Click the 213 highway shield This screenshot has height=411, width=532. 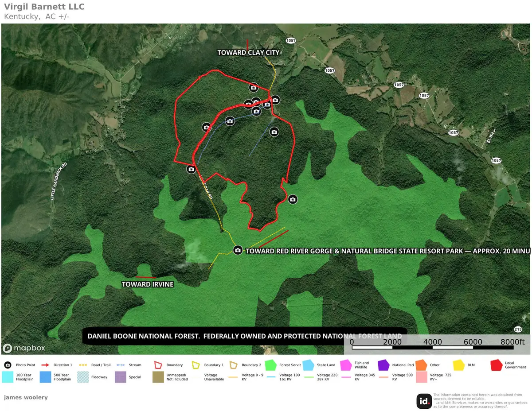[x=518, y=329]
